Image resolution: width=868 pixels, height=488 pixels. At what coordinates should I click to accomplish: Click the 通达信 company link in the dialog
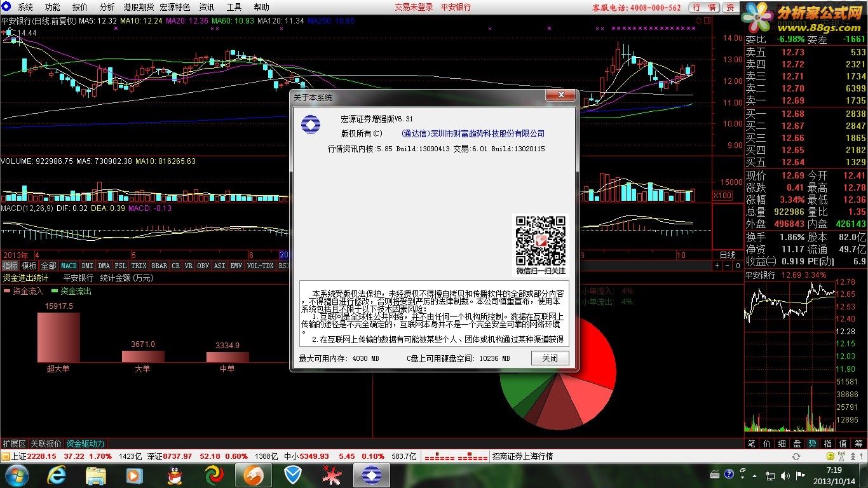tap(473, 133)
